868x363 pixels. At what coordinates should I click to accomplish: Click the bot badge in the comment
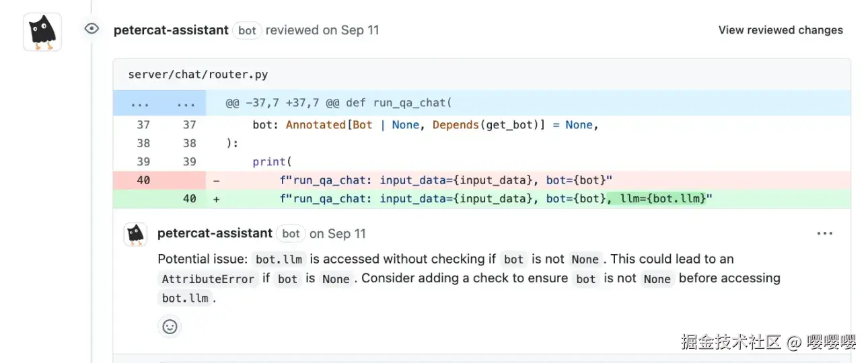[291, 233]
